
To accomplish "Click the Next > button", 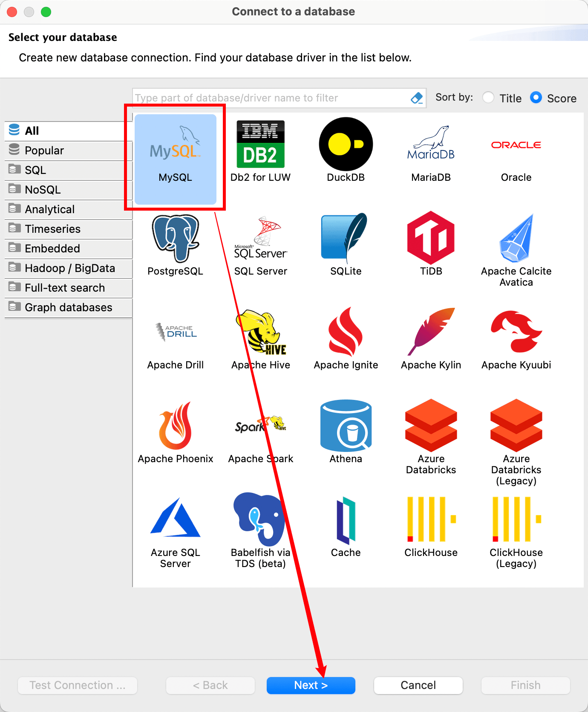I will 311,685.
